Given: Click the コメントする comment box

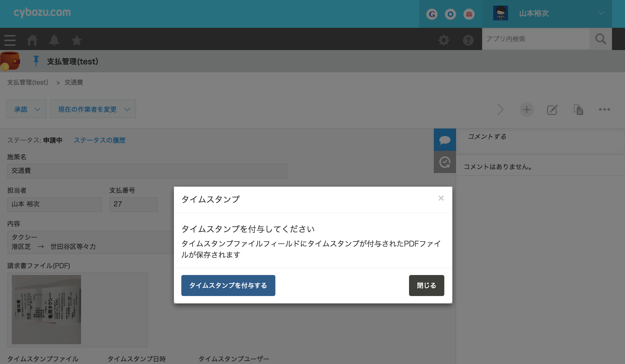Looking at the screenshot, I should click(541, 142).
